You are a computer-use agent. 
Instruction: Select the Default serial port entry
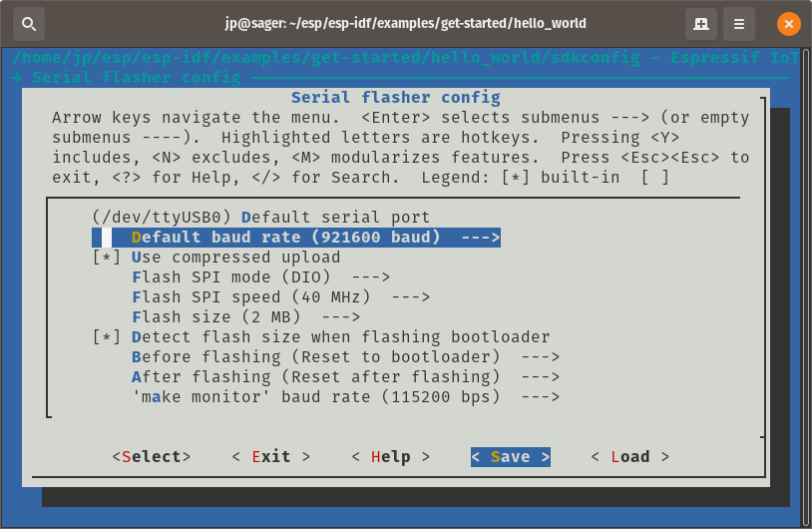point(261,218)
